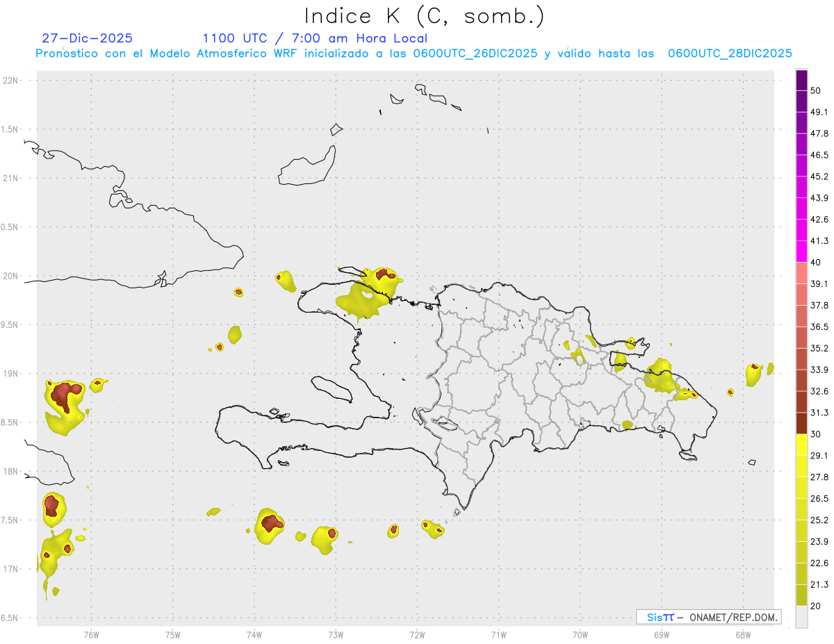Click the purple swatch between 49.1 and 50

[x=802, y=101]
